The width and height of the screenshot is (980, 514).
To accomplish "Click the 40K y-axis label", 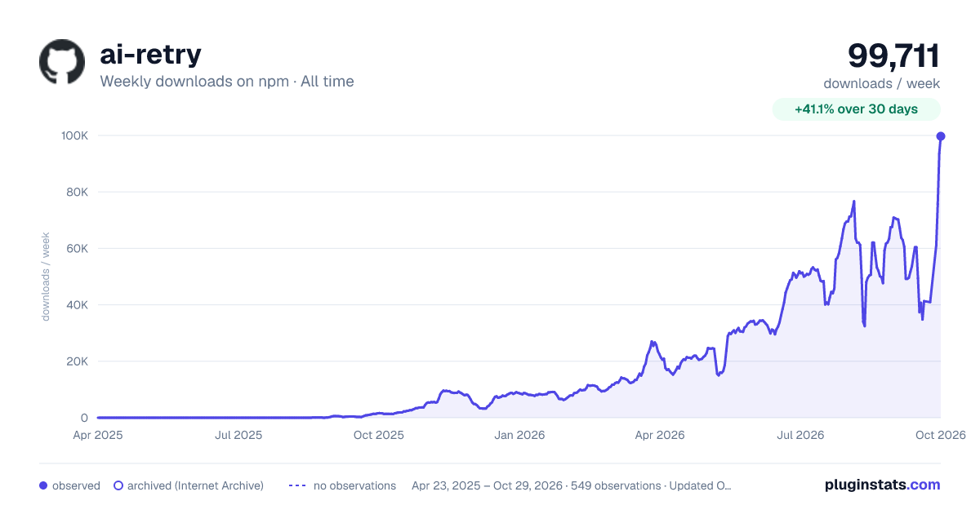I will pos(77,305).
